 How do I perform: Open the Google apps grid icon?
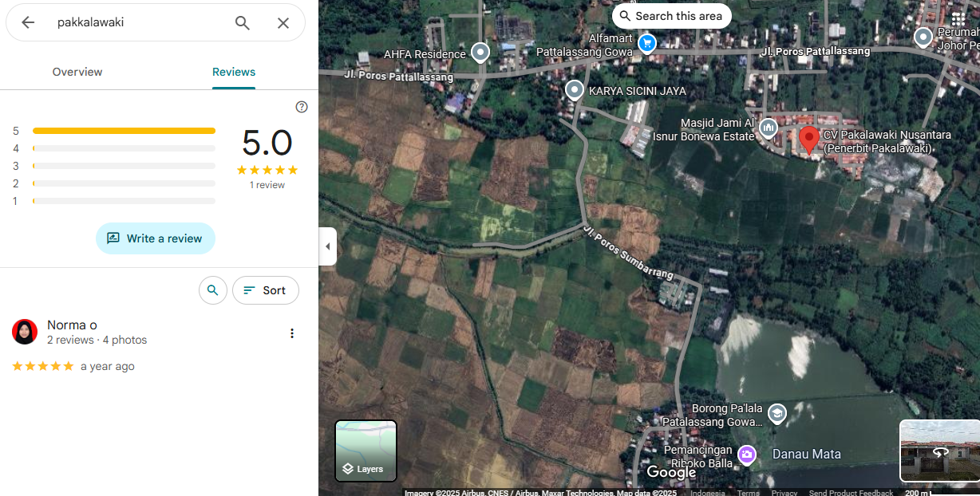[958, 18]
